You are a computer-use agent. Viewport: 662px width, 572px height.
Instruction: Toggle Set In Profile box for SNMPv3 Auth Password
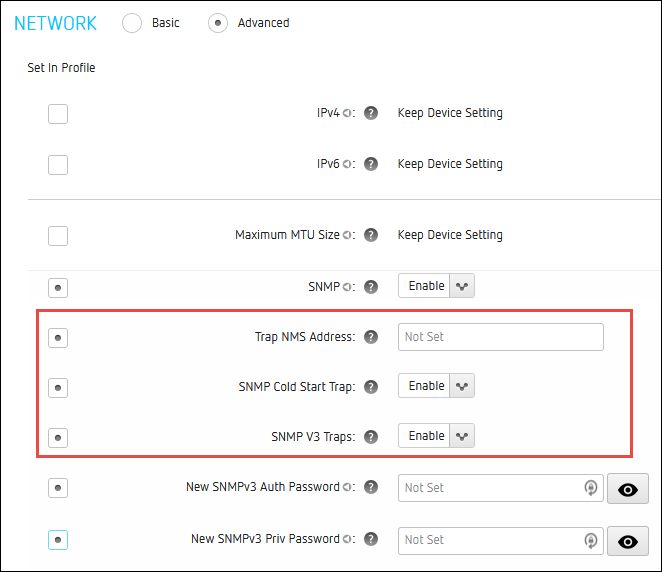click(58, 488)
